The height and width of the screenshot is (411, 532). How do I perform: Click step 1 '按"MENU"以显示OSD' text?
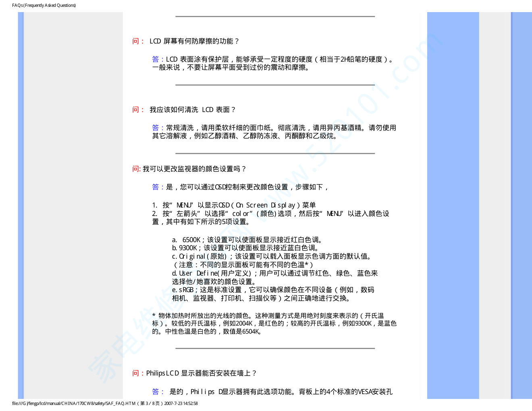point(234,205)
